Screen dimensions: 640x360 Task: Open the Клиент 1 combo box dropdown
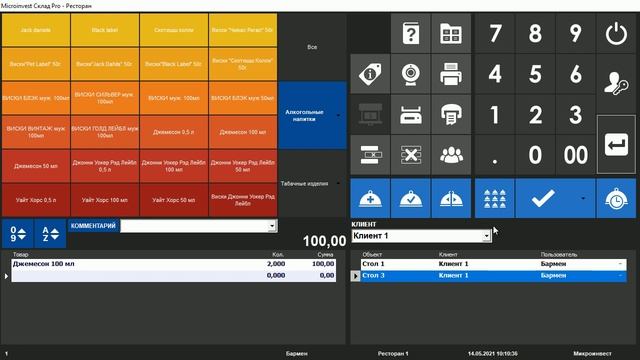click(x=486, y=236)
